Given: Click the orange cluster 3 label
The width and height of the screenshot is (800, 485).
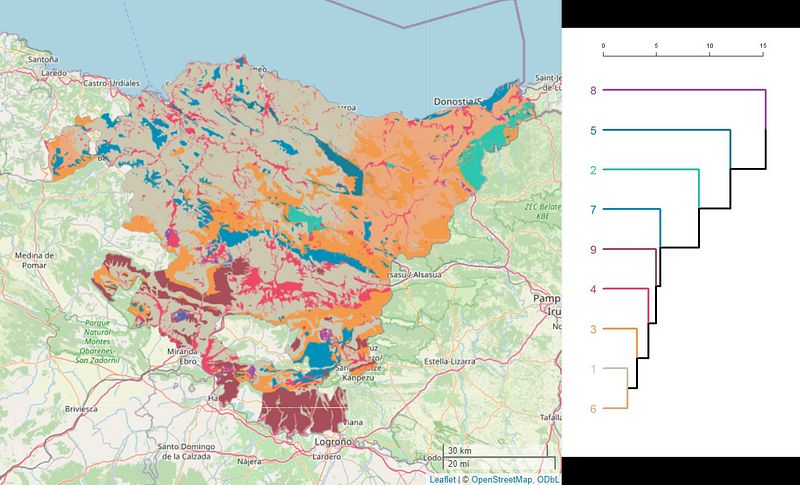Looking at the screenshot, I should click(593, 329).
